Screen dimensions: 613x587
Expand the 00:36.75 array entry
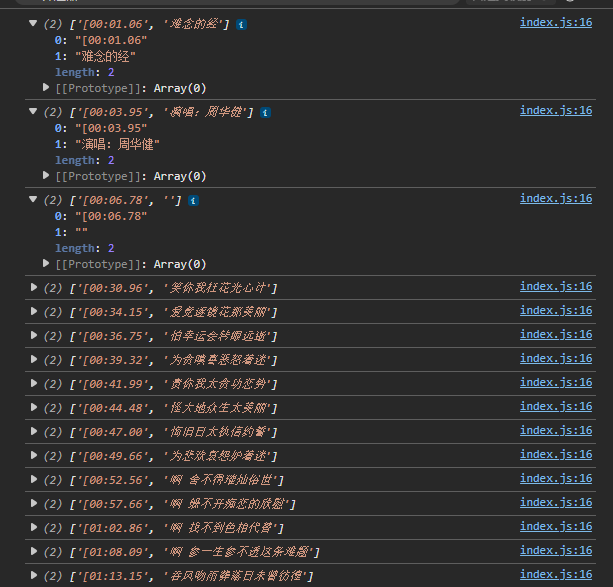tap(34, 335)
